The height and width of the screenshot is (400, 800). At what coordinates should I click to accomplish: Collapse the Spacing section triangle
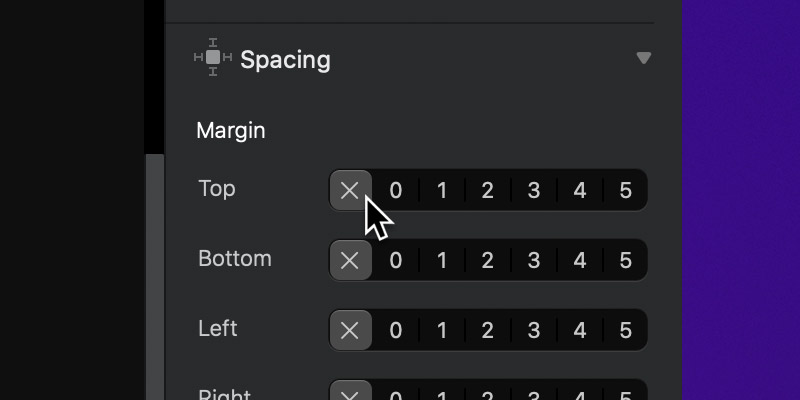tap(643, 58)
